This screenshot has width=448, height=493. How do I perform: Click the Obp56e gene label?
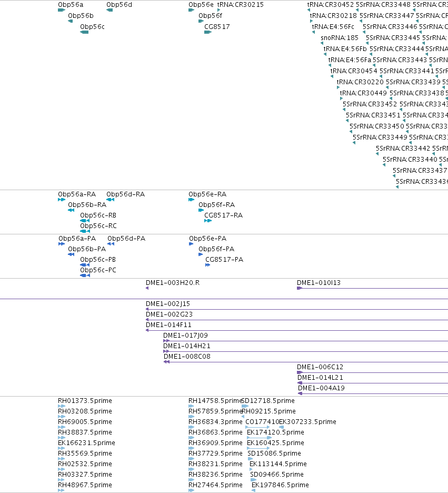tap(201, 5)
